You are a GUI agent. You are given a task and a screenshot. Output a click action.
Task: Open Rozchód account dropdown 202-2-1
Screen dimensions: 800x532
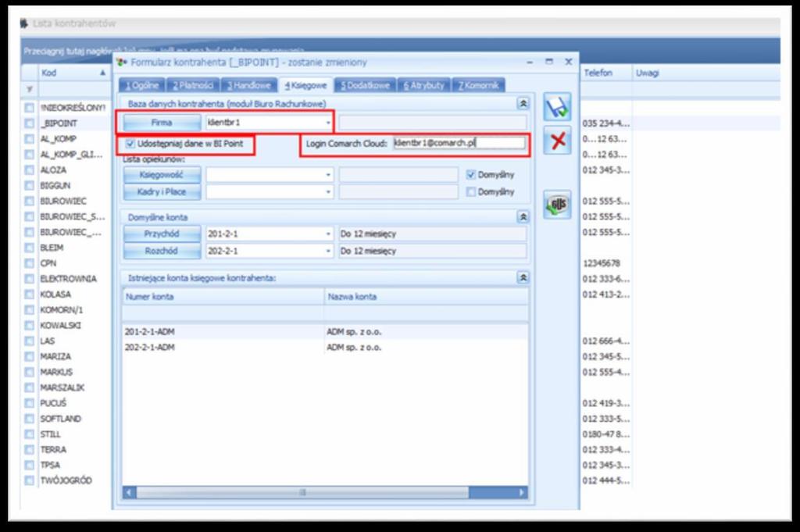tap(328, 251)
